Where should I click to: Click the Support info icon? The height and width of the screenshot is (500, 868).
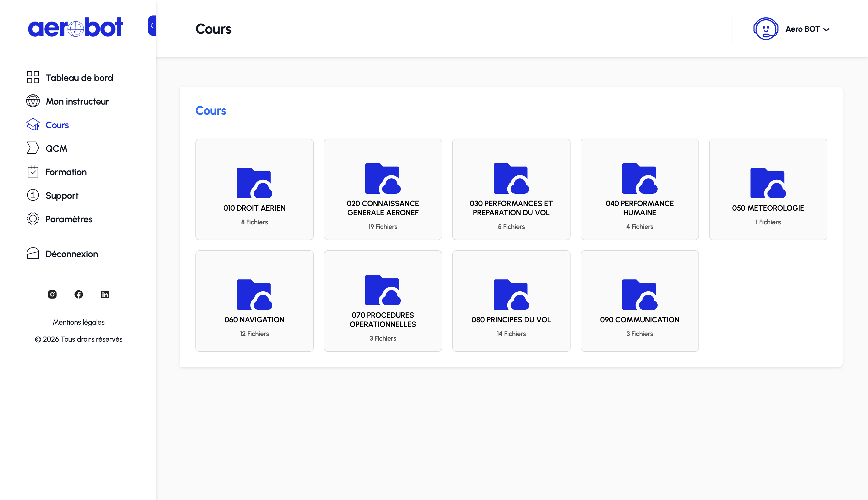pos(33,195)
